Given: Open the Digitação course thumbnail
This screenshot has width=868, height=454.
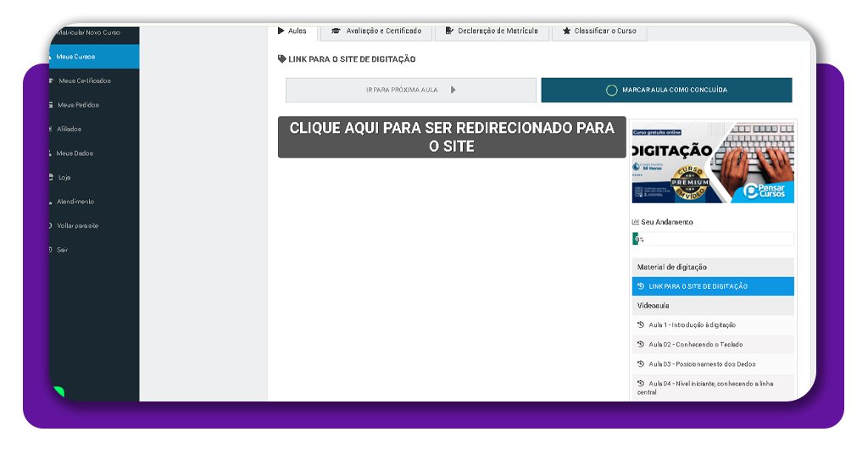Looking at the screenshot, I should [x=713, y=162].
